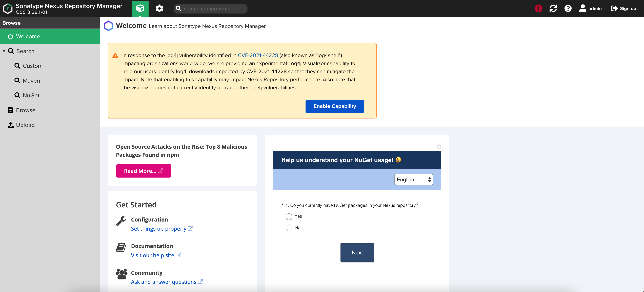This screenshot has height=292, width=644.
Task: Select the Yes radio button
Action: point(289,216)
